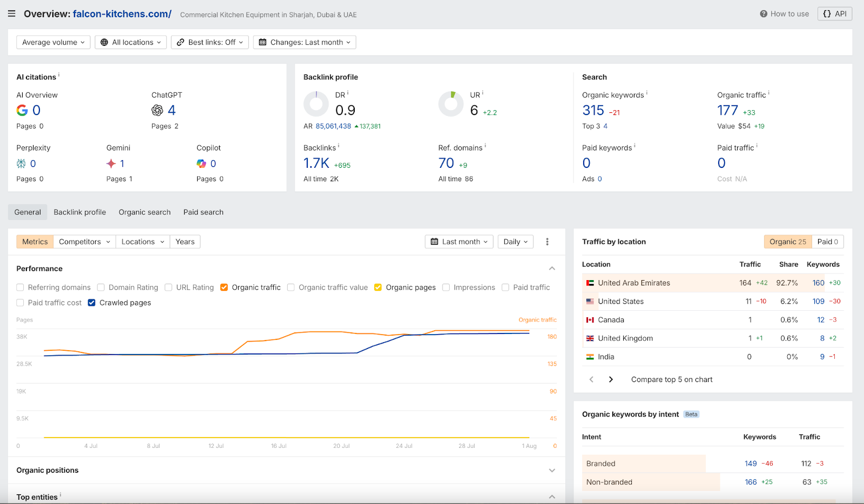Enable the Referring domains checkbox
The image size is (864, 504).
click(x=21, y=288)
